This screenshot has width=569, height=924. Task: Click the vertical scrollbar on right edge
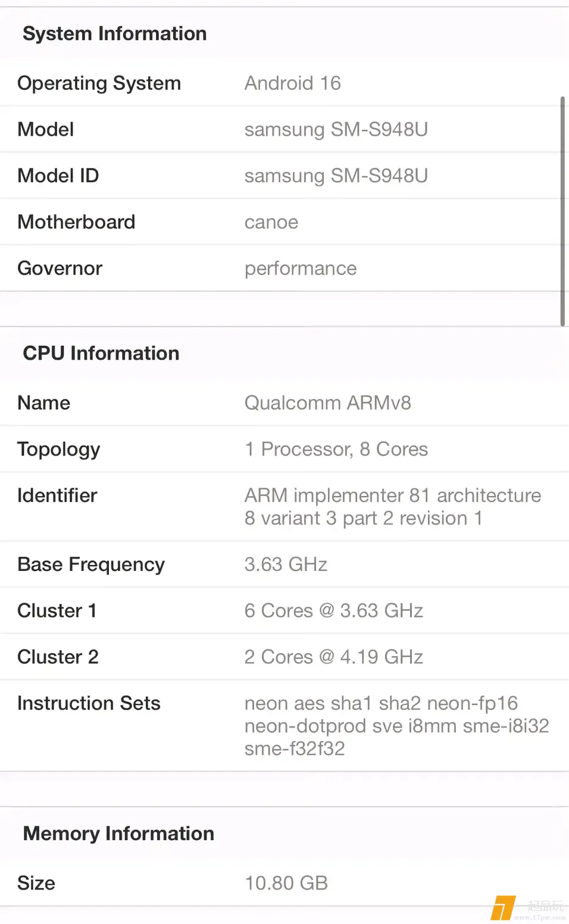(x=562, y=211)
